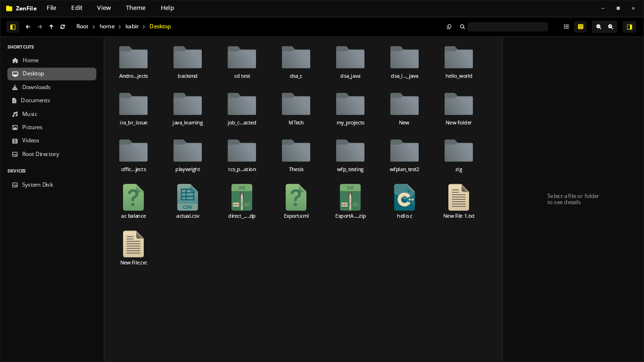
Task: Select the New Folder folder
Action: click(x=459, y=108)
